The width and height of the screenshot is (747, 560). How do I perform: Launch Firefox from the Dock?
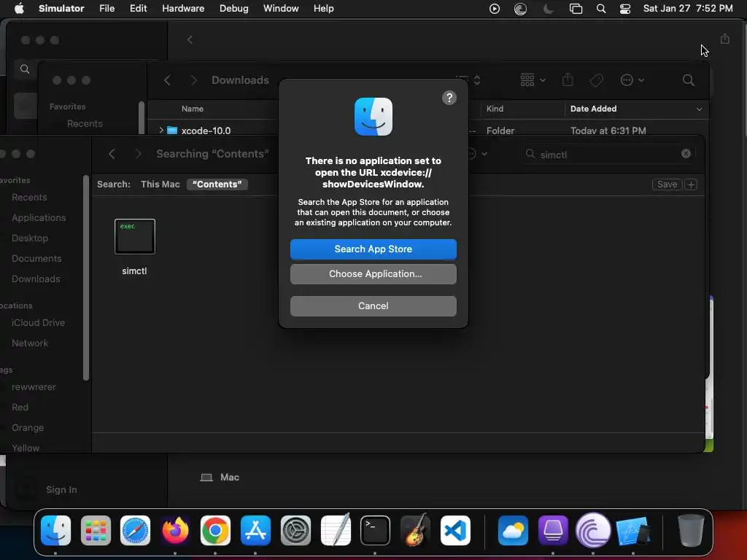coord(175,530)
